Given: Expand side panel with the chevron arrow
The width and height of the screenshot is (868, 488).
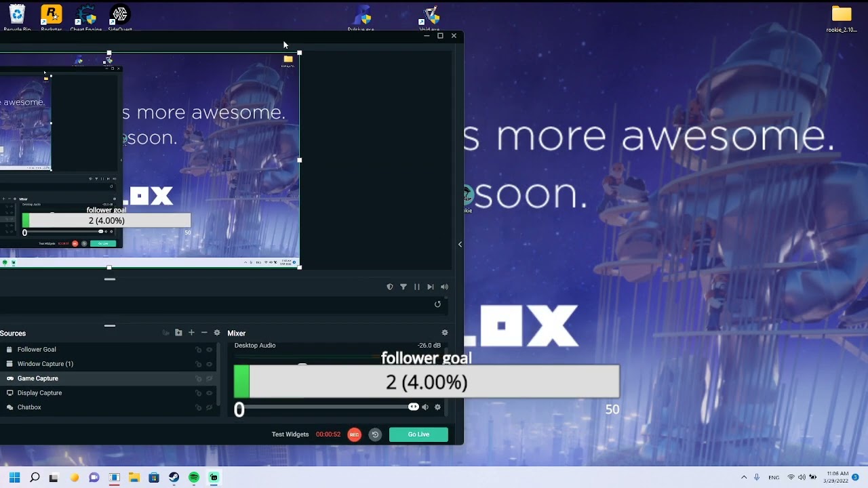Looking at the screenshot, I should (460, 245).
